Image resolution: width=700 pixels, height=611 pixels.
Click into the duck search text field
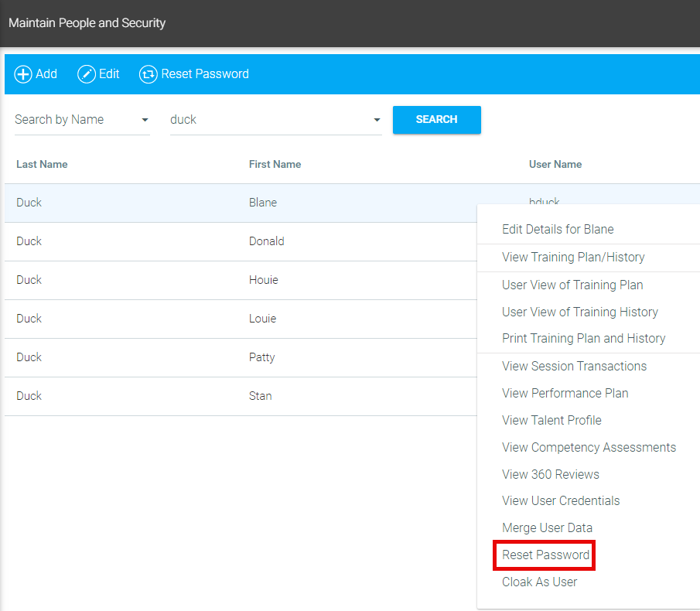point(263,120)
